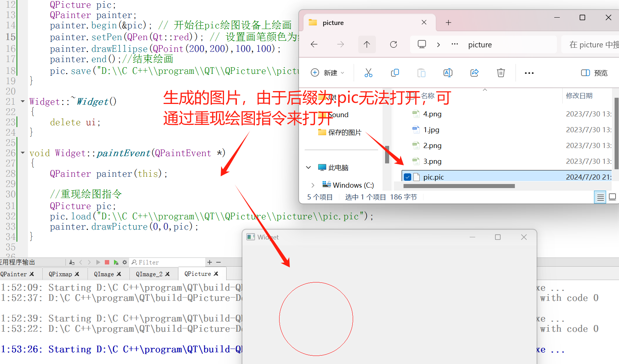The height and width of the screenshot is (364, 619).
Task: Click the address bar ellipsis for hidden path
Action: coord(455,44)
